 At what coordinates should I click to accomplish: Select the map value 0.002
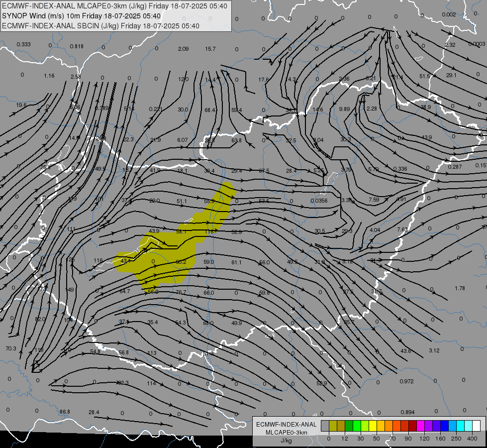pos(449,14)
